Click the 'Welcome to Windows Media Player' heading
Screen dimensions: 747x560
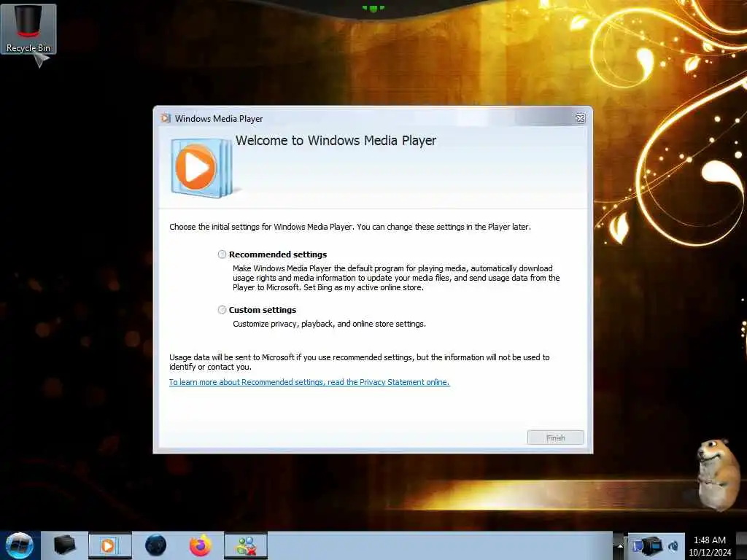[336, 141]
